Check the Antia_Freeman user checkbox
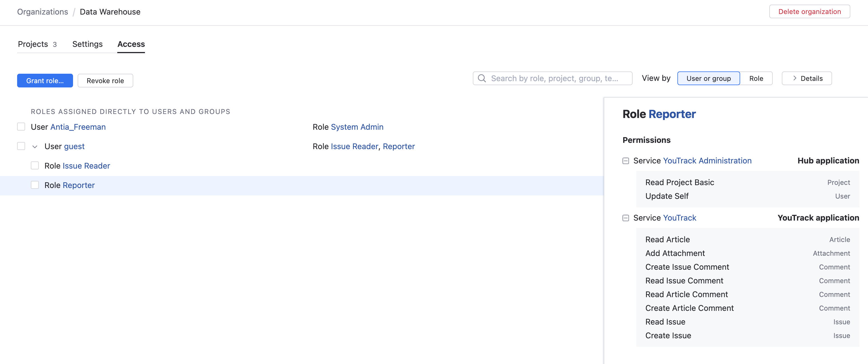This screenshot has width=868, height=364. click(21, 127)
